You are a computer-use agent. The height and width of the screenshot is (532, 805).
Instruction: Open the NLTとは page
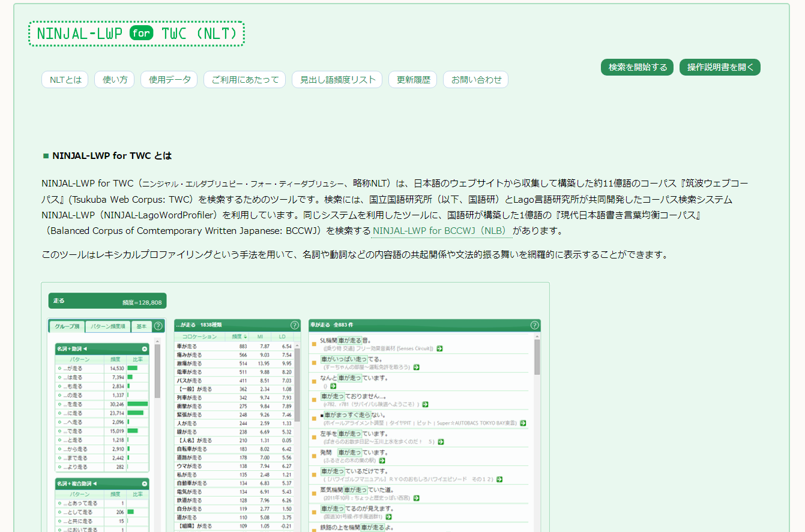(x=65, y=80)
